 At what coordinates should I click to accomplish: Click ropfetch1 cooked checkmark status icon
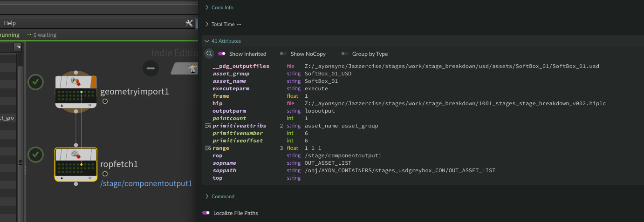coord(36,155)
